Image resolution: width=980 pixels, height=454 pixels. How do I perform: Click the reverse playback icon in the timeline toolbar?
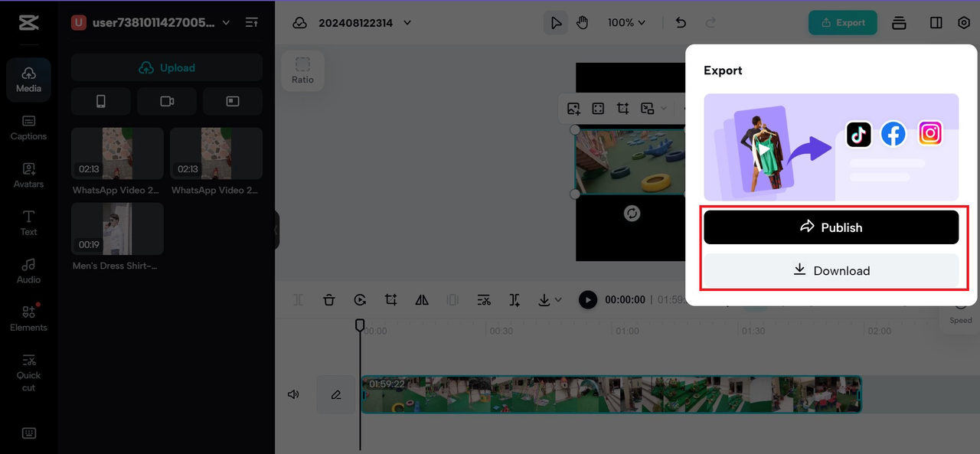point(360,300)
